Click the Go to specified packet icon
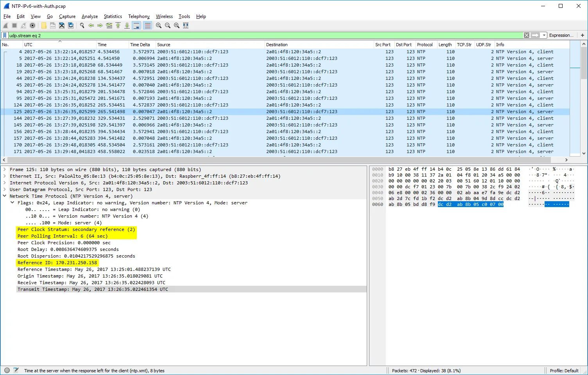 (109, 25)
